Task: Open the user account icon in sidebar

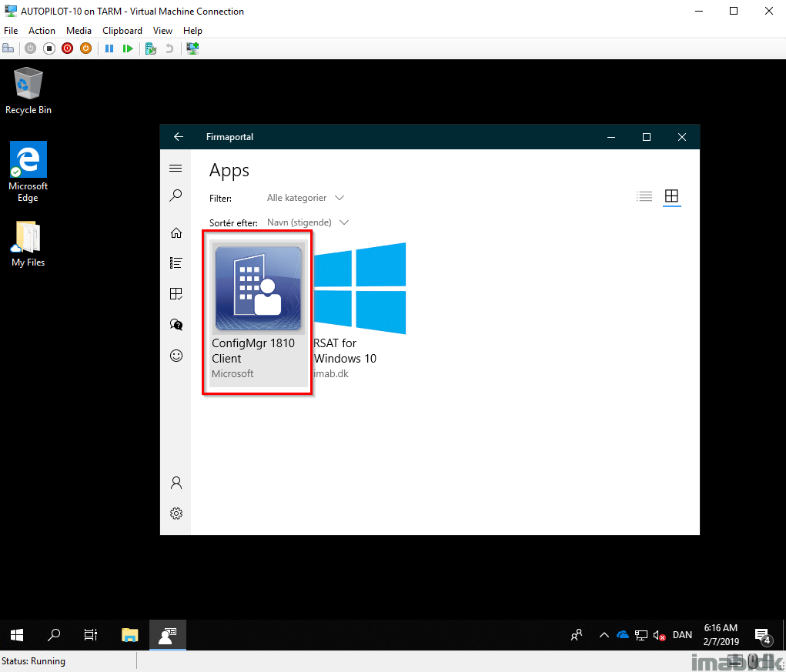Action: (176, 483)
